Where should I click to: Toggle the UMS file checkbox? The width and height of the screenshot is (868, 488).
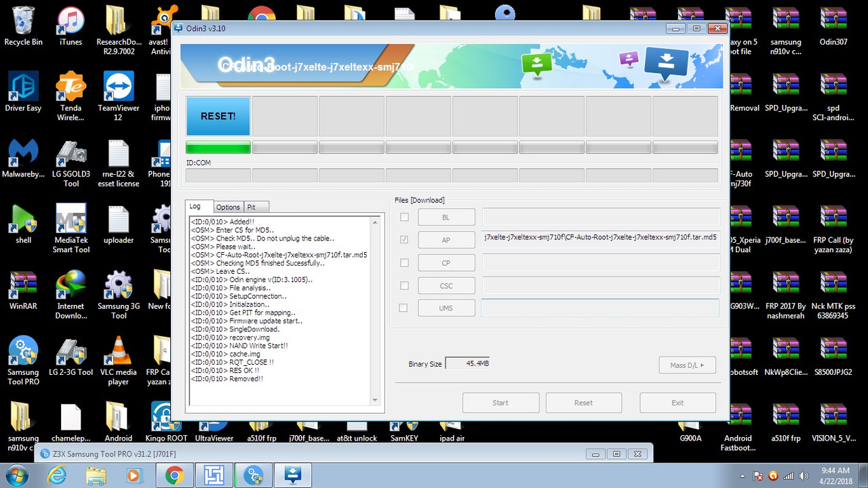404,308
